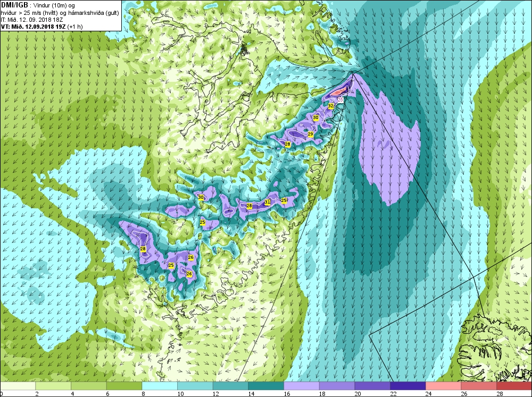Select the yellow 28 label left of 31

point(250,206)
